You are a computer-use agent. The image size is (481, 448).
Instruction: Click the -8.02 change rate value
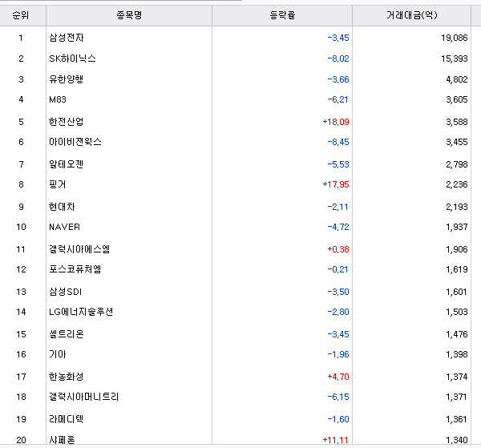tap(338, 59)
